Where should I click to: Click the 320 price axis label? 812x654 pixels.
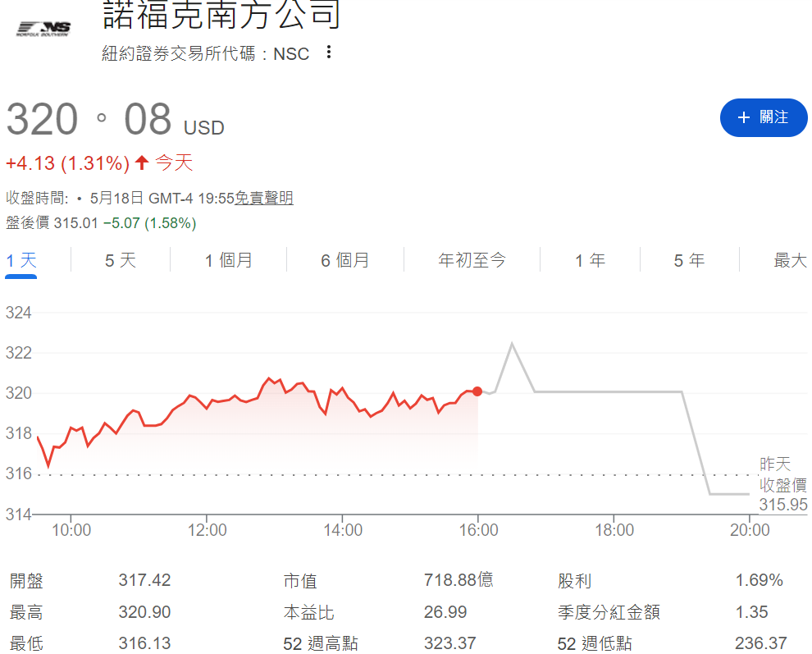(18, 393)
